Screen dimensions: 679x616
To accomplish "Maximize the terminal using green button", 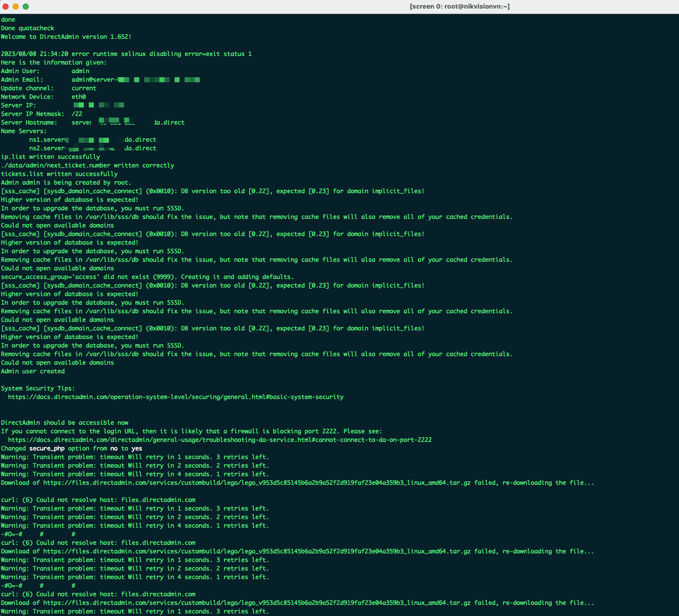I will pos(26,7).
